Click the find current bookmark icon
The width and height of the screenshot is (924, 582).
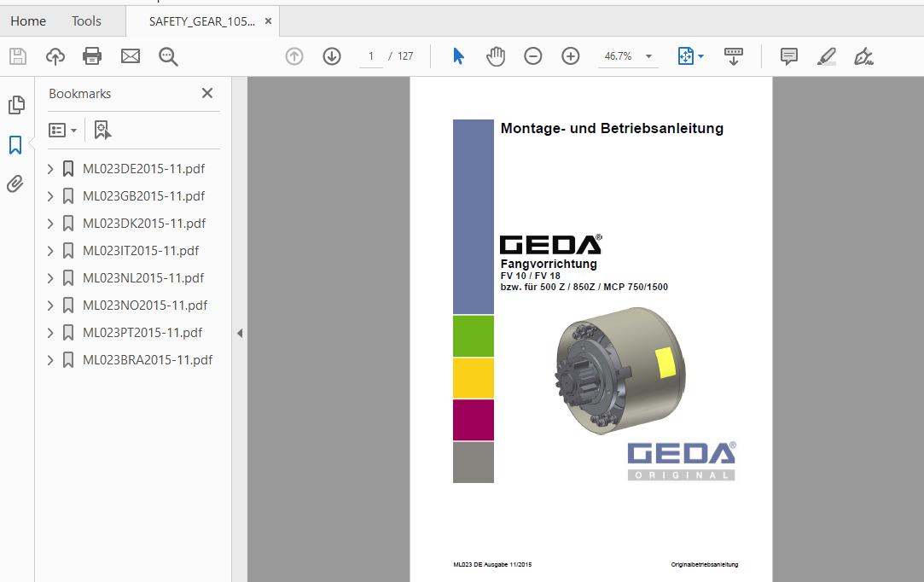click(x=102, y=130)
